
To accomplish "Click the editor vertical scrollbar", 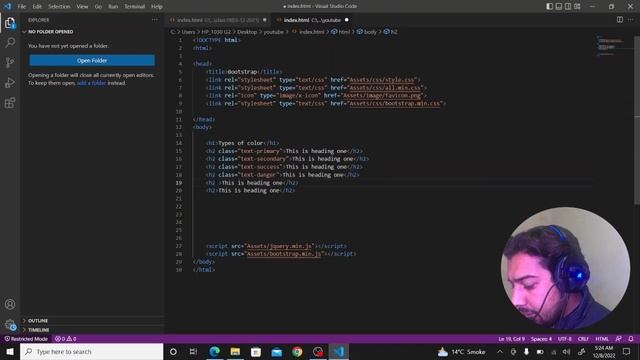I will [637, 120].
